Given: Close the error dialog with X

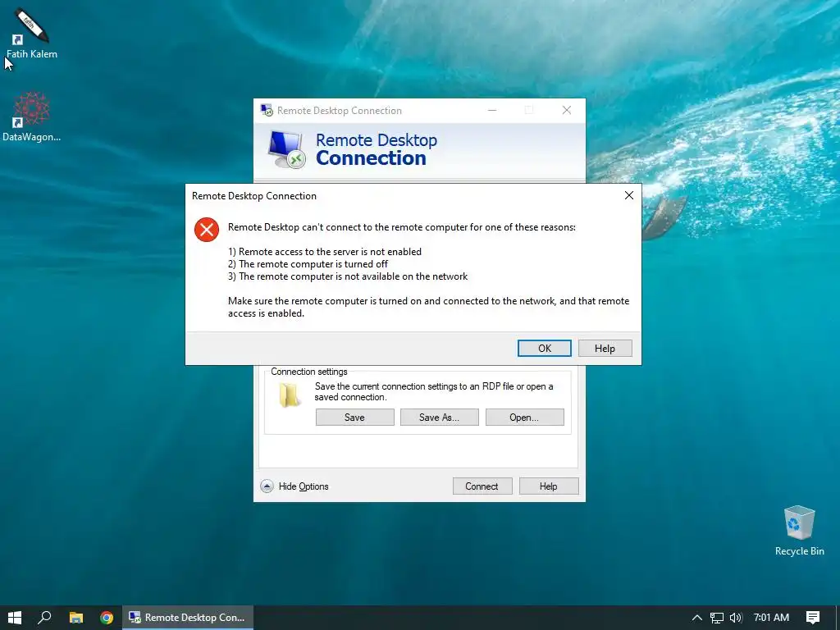Looking at the screenshot, I should click(x=629, y=195).
